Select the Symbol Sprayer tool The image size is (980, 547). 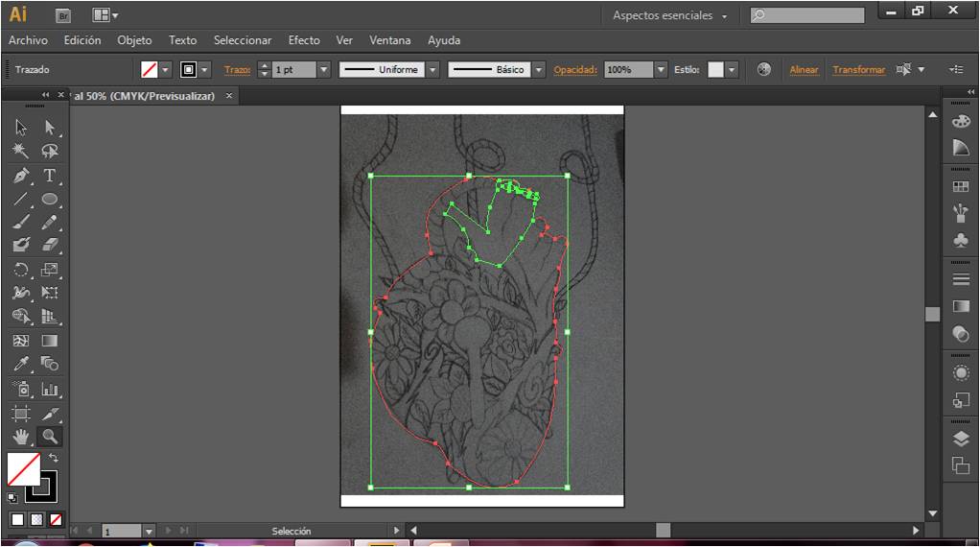(x=21, y=389)
